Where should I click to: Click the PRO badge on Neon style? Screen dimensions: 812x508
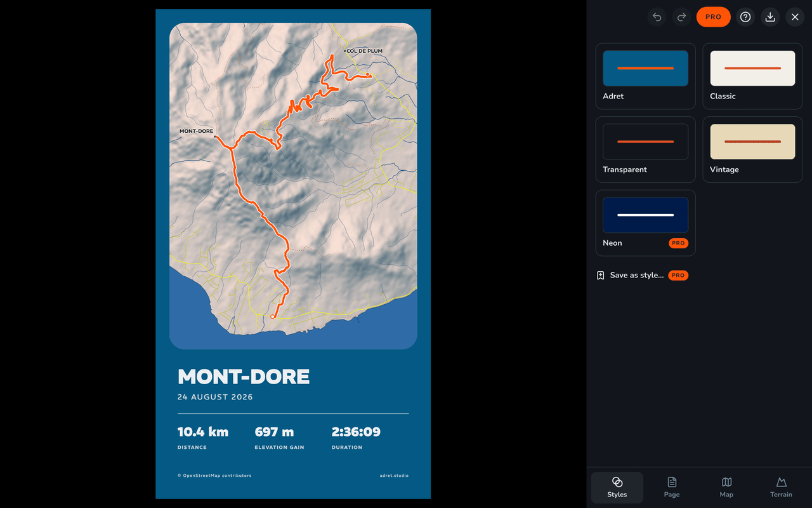pyautogui.click(x=678, y=243)
